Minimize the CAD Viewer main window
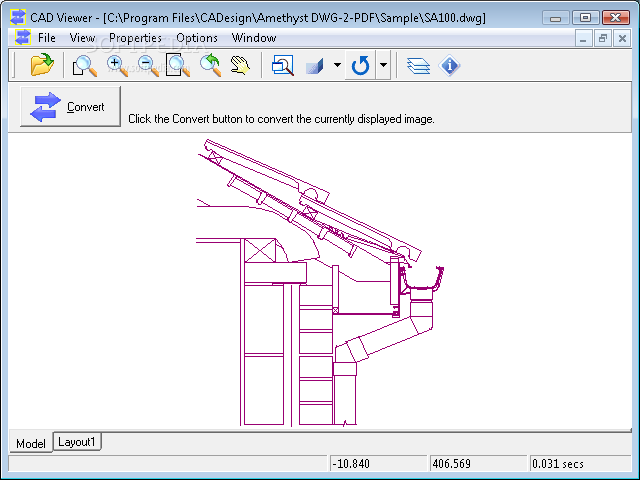The height and width of the screenshot is (480, 640). 555,18
